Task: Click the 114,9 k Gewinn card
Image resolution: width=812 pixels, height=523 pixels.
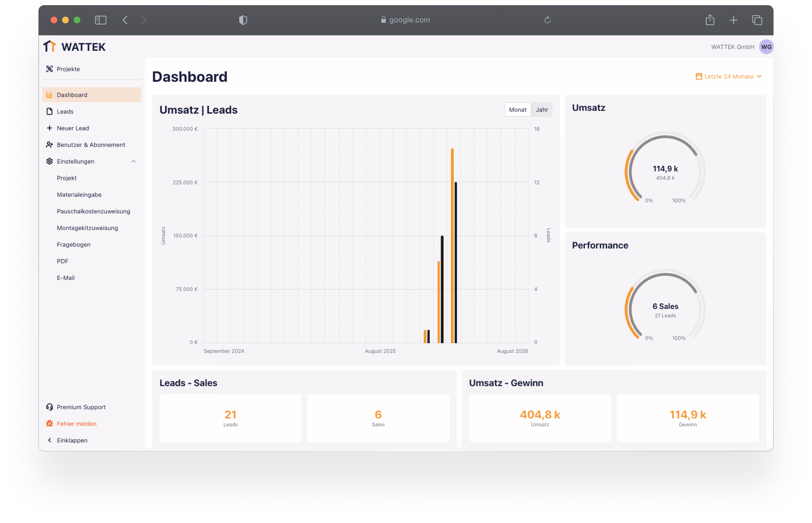Action: tap(688, 418)
